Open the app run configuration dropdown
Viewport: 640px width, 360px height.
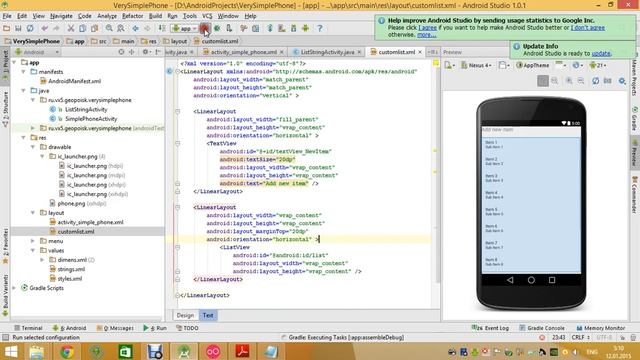(x=184, y=28)
